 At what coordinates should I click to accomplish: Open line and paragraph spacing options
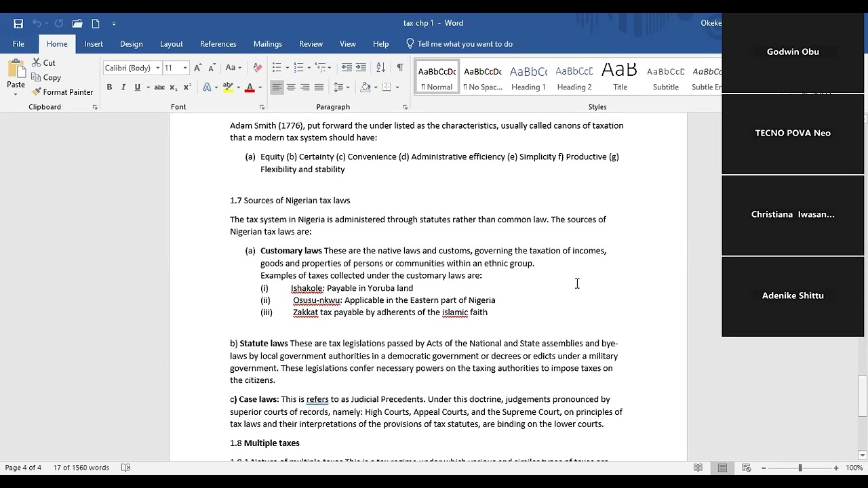click(341, 87)
